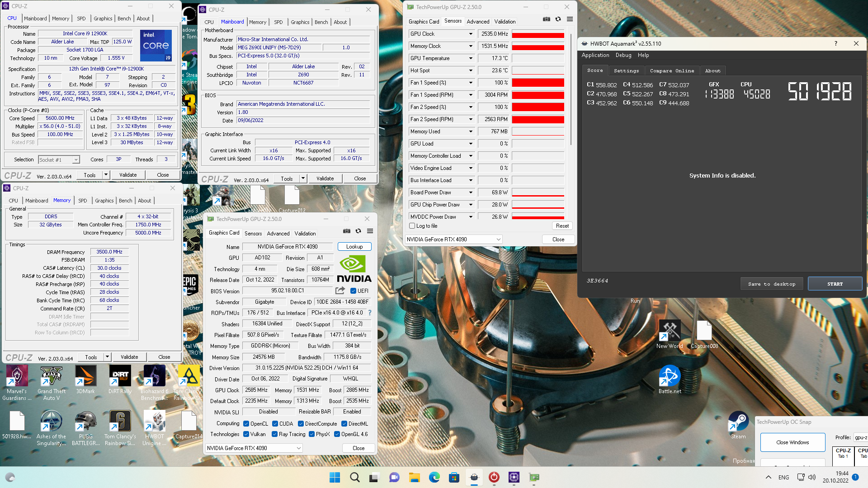Toggle the DirectCompute checkbox
This screenshot has width=868, height=488.
(301, 424)
